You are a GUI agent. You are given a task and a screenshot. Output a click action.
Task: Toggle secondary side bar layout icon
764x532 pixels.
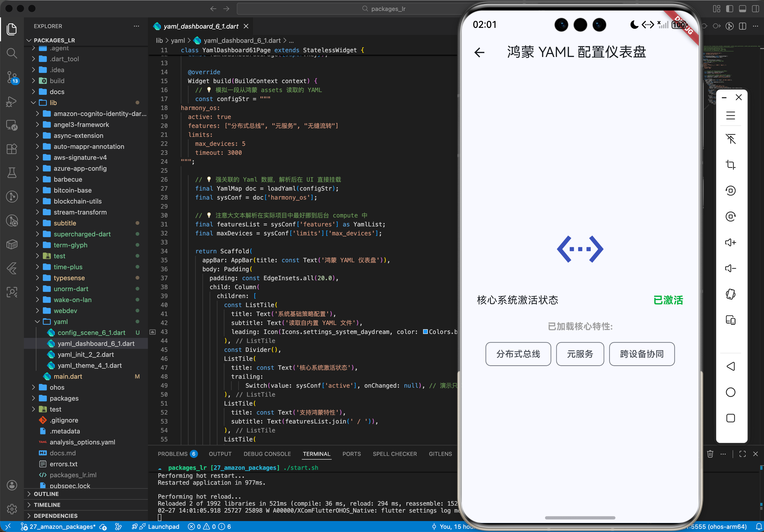click(755, 9)
